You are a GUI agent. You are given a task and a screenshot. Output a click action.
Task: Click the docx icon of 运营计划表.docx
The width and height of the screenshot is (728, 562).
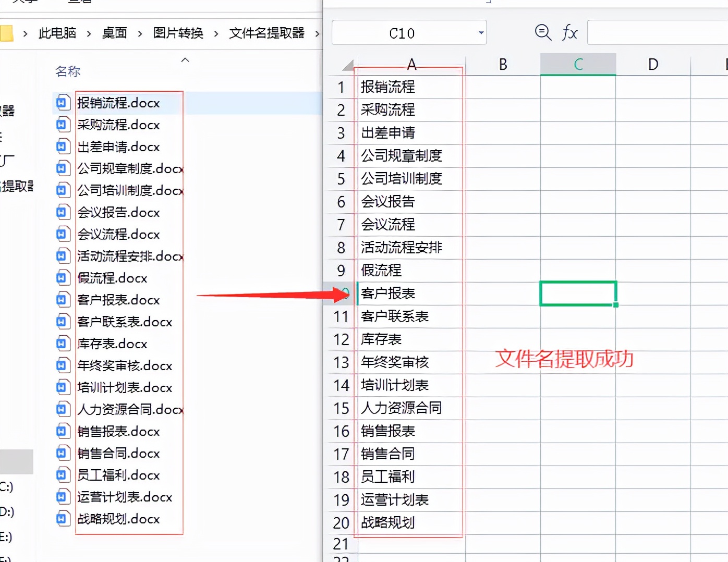[62, 497]
